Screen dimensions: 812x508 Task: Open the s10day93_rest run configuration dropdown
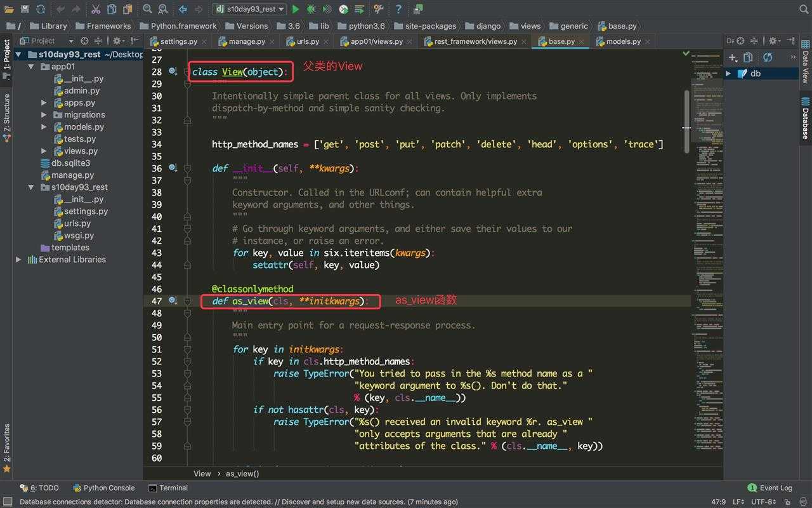[249, 9]
